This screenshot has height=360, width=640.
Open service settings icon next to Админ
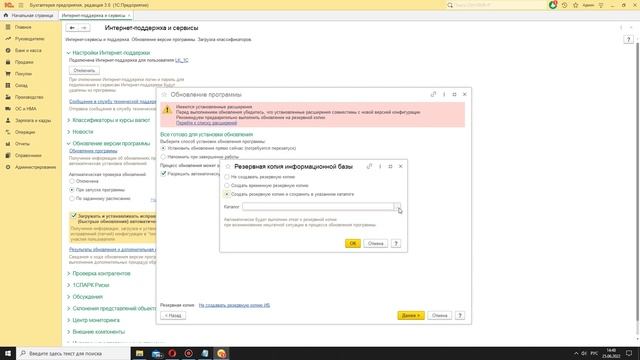pyautogui.click(x=601, y=5)
